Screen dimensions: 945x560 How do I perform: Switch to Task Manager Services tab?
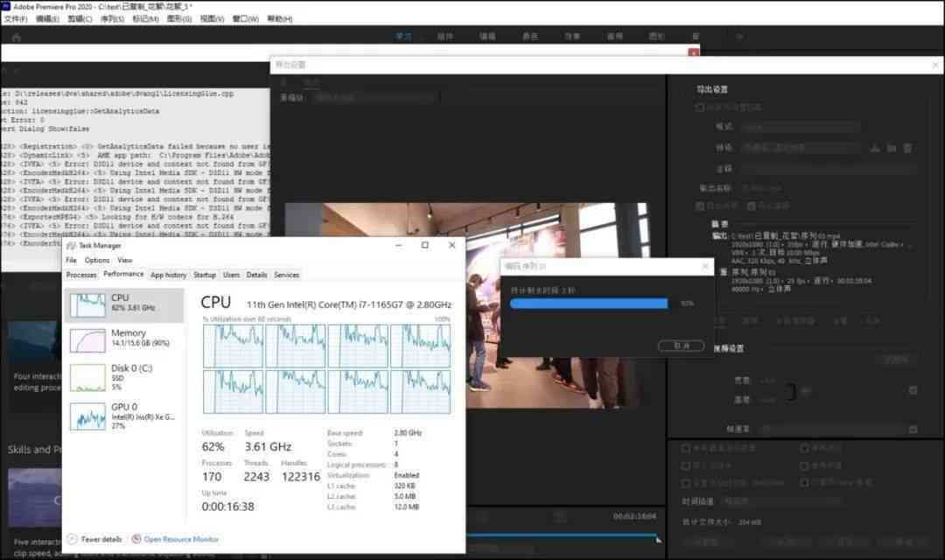point(286,275)
